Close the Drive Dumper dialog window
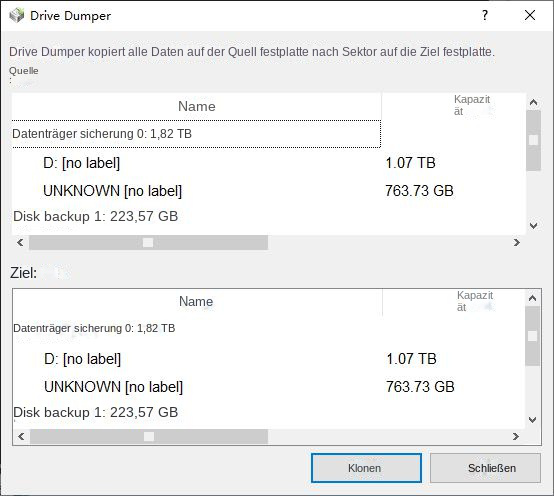554x496 pixels. pyautogui.click(x=530, y=15)
